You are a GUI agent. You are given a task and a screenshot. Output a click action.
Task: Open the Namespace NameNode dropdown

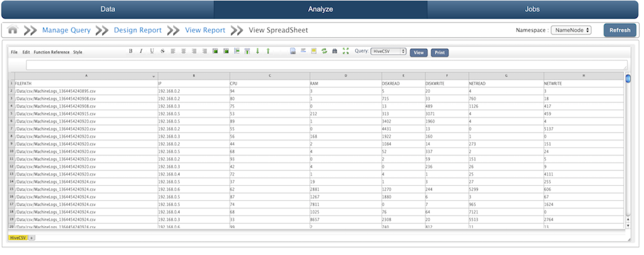point(571,30)
